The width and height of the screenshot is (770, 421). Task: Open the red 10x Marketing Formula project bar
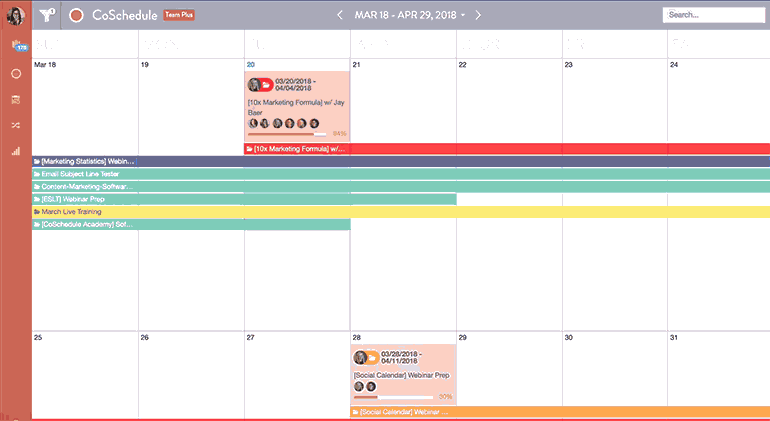[x=507, y=148]
